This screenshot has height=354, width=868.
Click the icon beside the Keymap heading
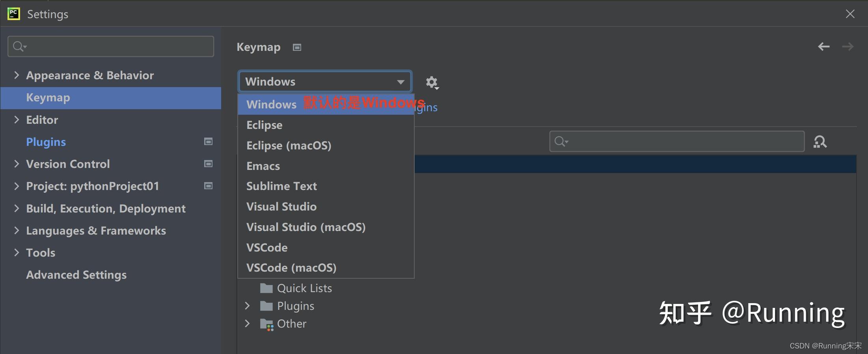pos(297,47)
